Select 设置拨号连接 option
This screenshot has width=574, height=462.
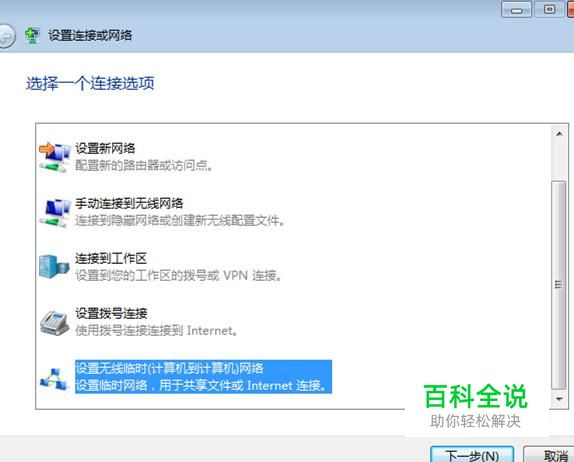[x=111, y=313]
